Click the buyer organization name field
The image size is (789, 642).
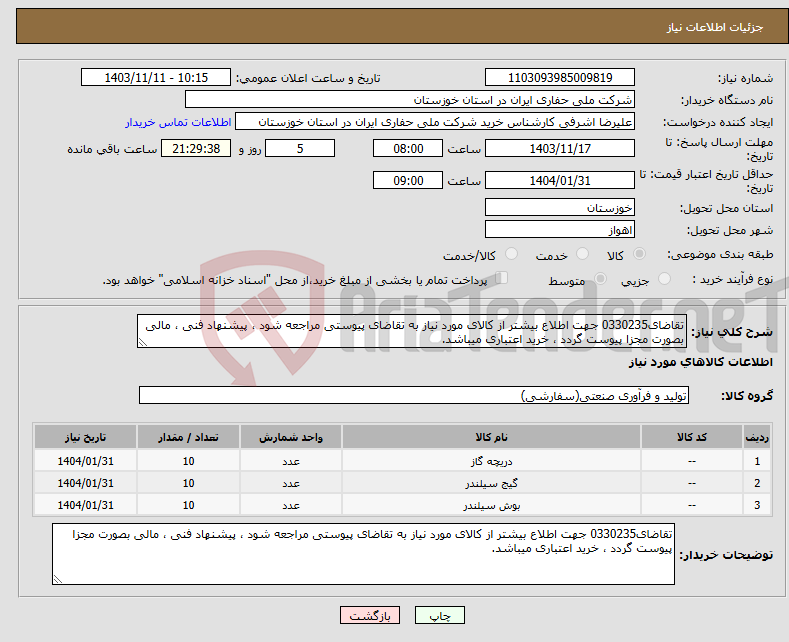point(410,100)
